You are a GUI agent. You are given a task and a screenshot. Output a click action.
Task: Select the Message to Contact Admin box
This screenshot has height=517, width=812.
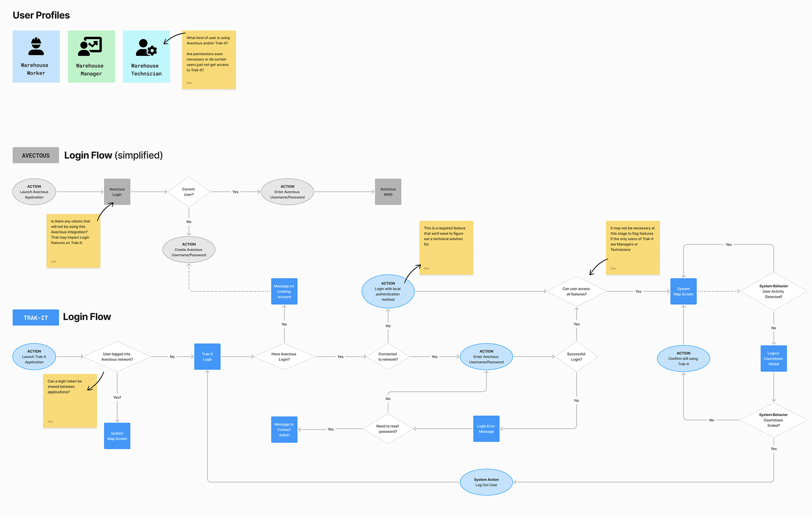(x=284, y=429)
